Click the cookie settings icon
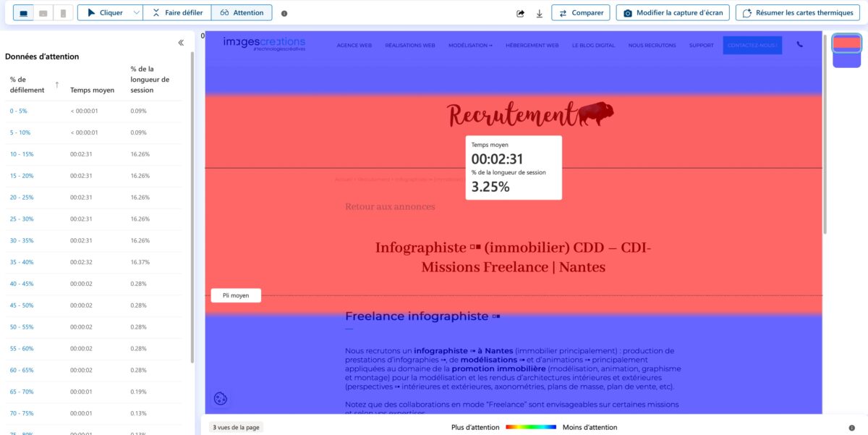The height and width of the screenshot is (435, 868). (x=221, y=398)
